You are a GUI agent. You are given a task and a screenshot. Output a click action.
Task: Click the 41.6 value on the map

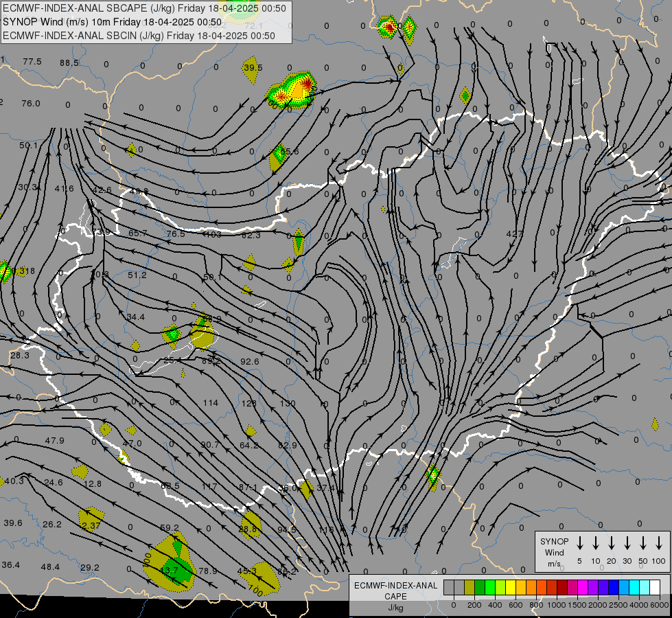(x=65, y=189)
